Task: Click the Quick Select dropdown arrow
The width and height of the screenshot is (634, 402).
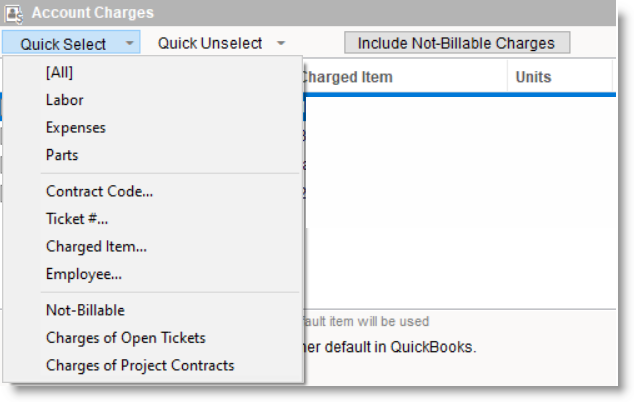Action: coord(130,43)
